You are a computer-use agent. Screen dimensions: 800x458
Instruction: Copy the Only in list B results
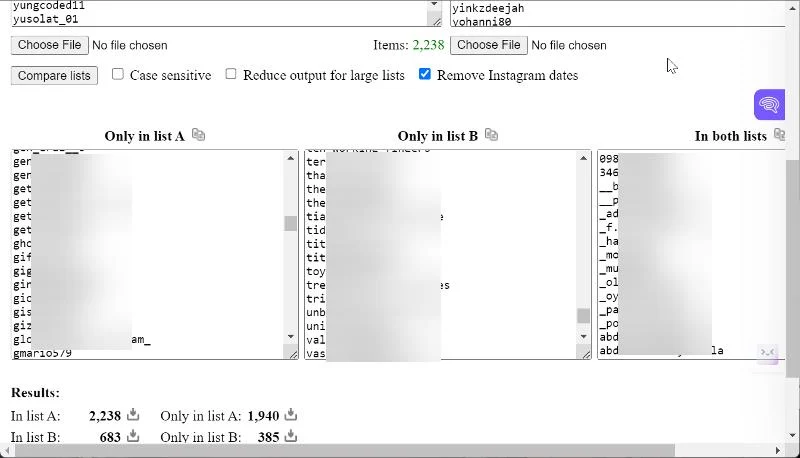click(491, 135)
